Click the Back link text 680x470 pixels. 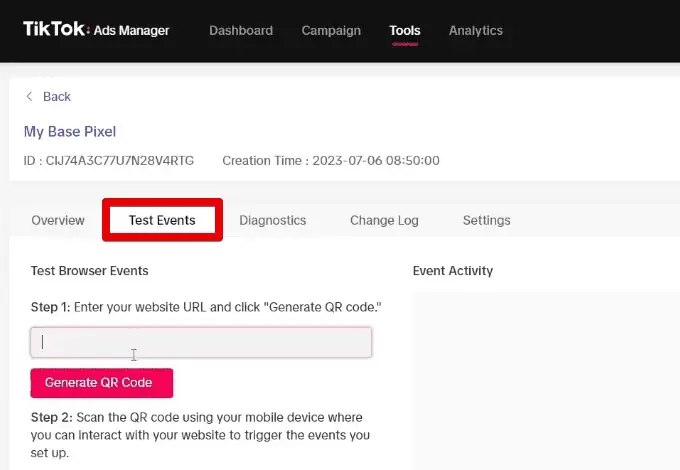pos(57,97)
